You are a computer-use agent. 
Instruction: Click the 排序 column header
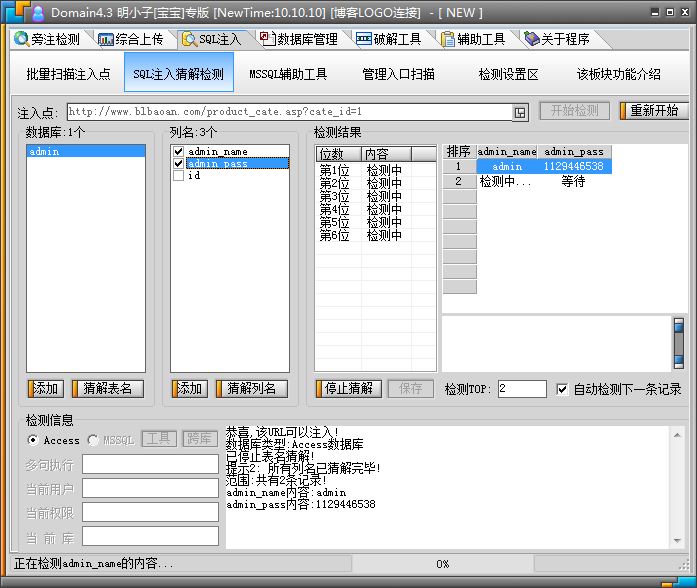pyautogui.click(x=459, y=152)
